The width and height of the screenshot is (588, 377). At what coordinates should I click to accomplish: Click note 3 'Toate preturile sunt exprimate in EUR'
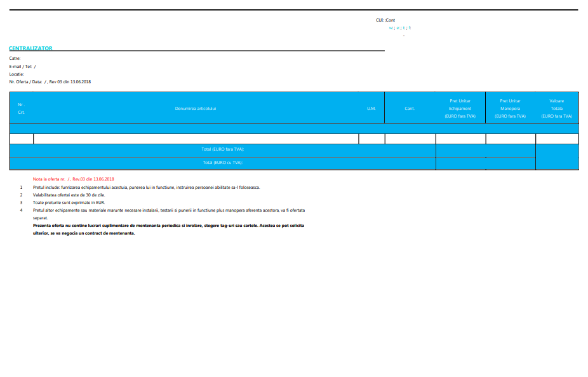pos(69,202)
